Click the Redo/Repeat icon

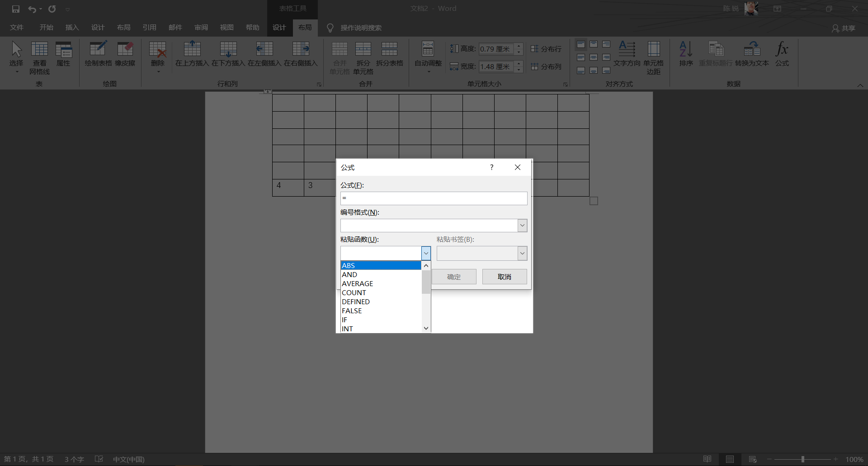[52, 9]
